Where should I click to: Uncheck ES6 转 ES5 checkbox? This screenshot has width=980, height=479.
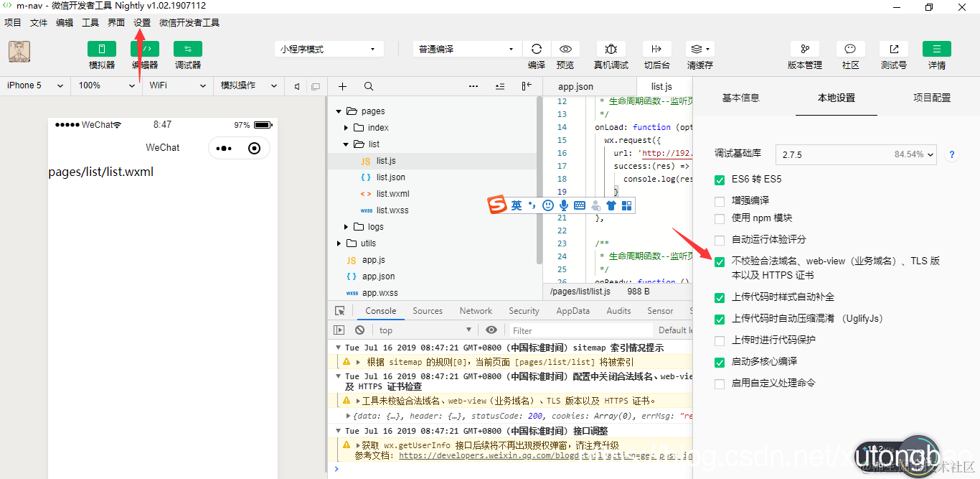[720, 180]
